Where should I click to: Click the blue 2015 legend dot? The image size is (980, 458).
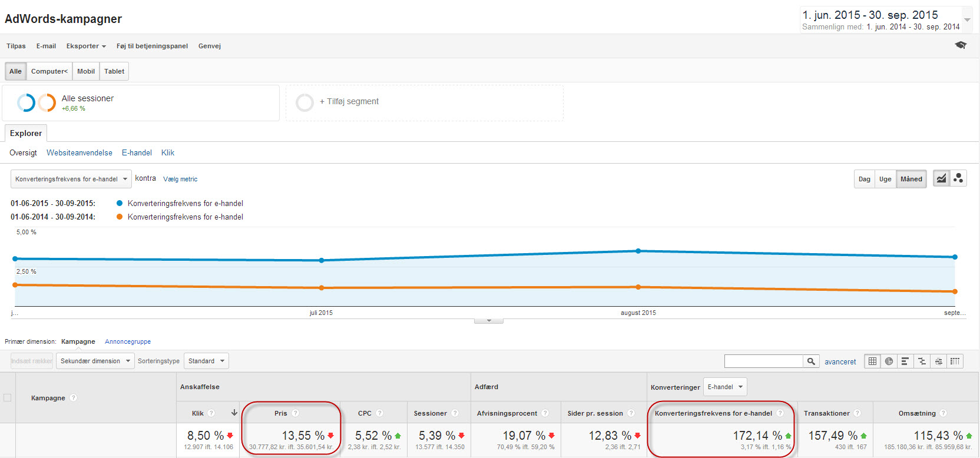pyautogui.click(x=120, y=203)
